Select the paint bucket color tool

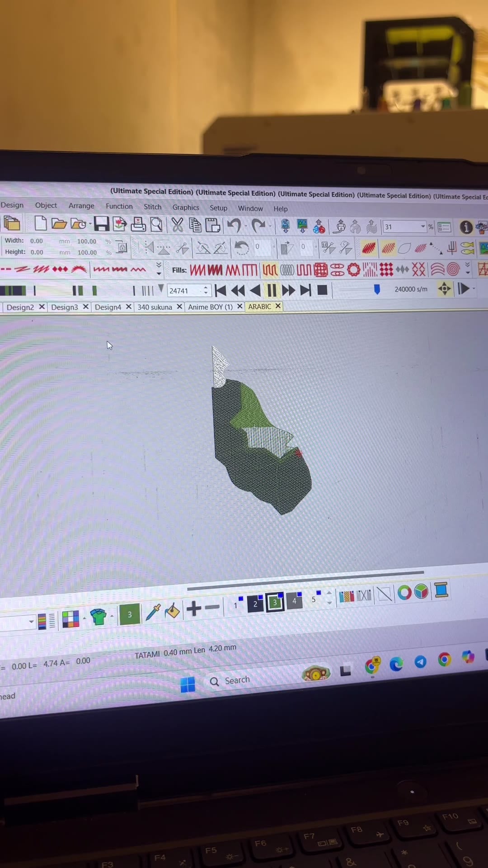click(172, 611)
